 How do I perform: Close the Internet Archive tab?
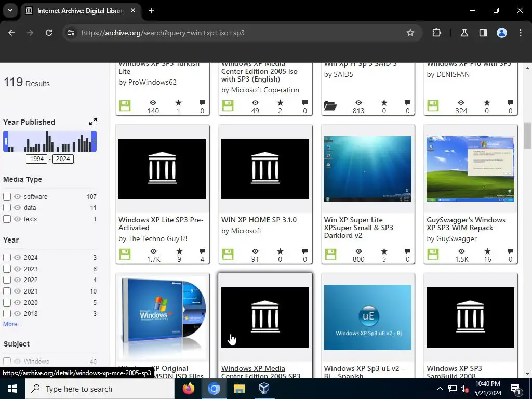[133, 10]
